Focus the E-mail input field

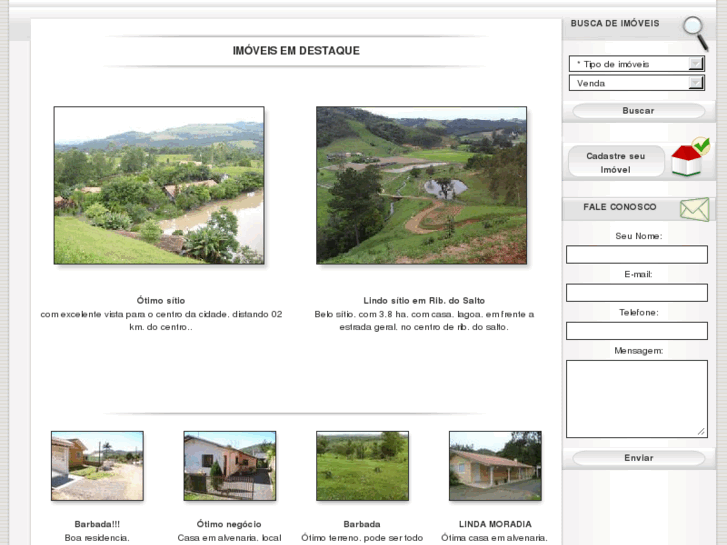point(637,293)
